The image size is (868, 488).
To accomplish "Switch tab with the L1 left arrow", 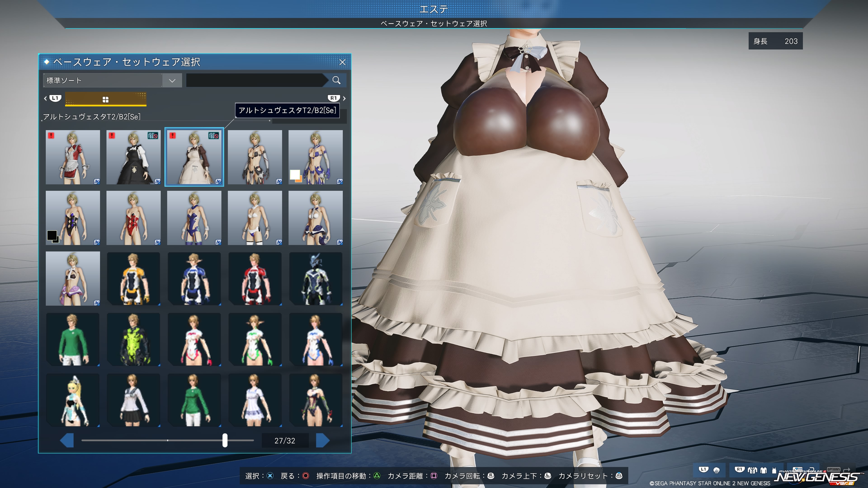I will tap(45, 98).
